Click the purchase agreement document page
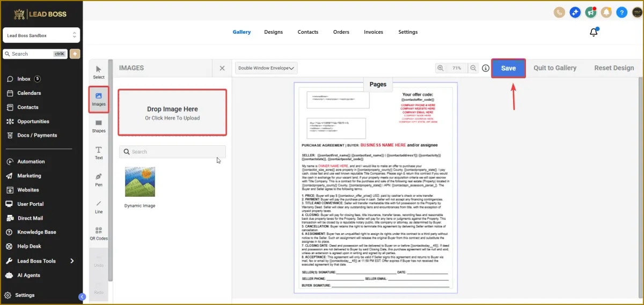This screenshot has width=644, height=305. tap(376, 188)
